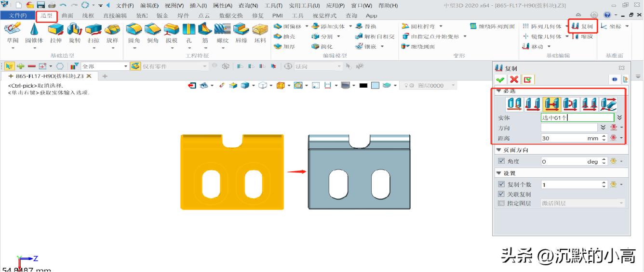
Task: Toggle the 角度 checkbox
Action: click(x=500, y=161)
